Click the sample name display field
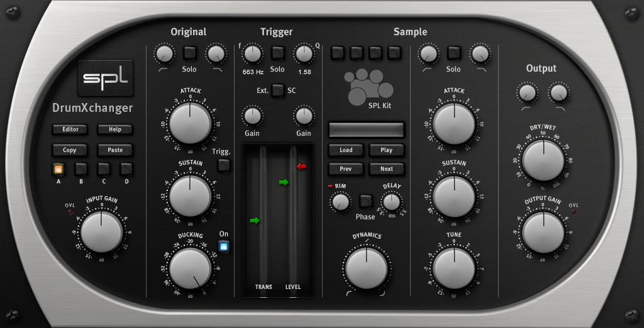This screenshot has height=328, width=644. point(367,129)
